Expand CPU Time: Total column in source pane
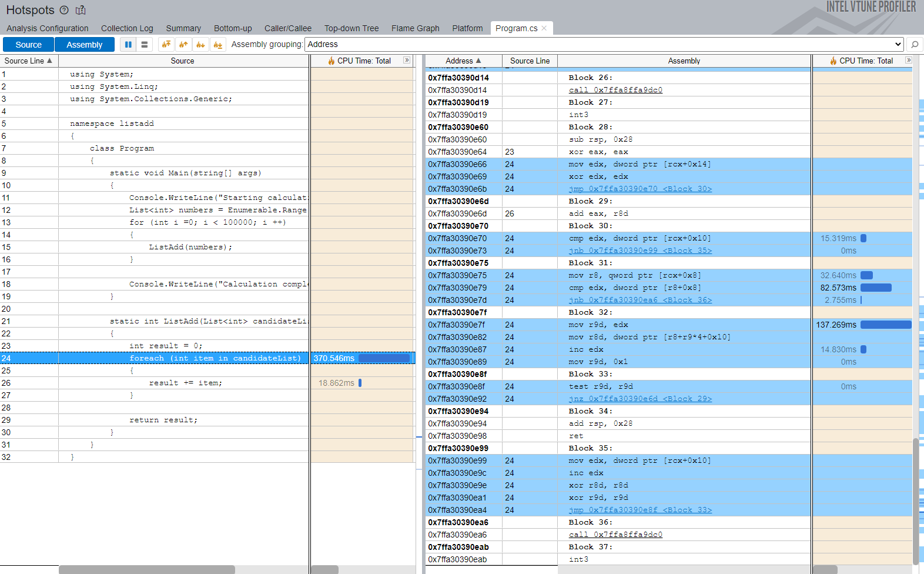 click(407, 61)
